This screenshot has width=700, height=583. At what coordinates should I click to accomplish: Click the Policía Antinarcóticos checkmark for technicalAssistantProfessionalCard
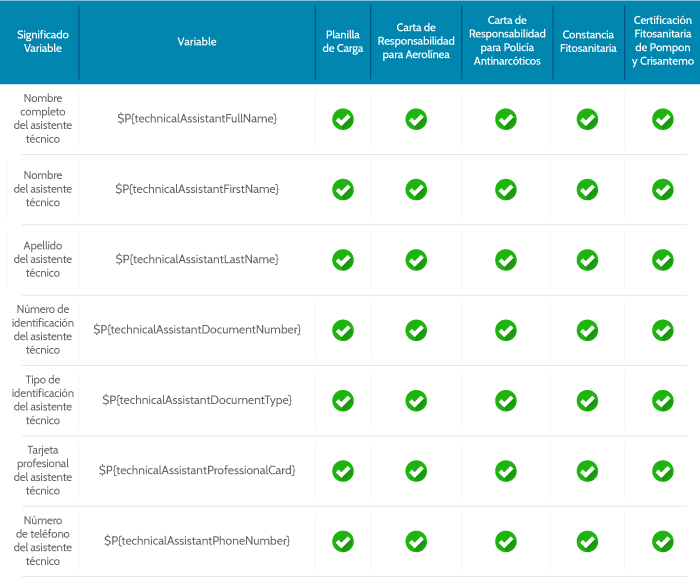(x=506, y=471)
